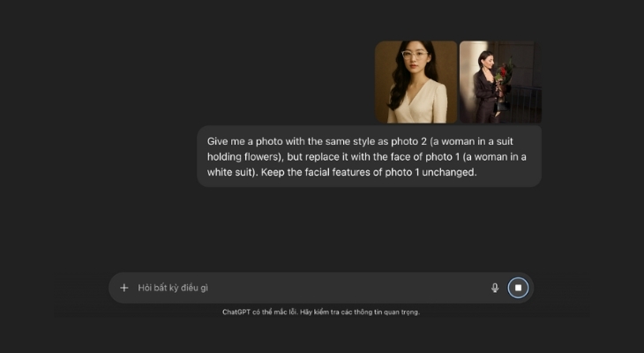Open the photo of woman holding flowers
This screenshot has height=353, width=644.
500,81
